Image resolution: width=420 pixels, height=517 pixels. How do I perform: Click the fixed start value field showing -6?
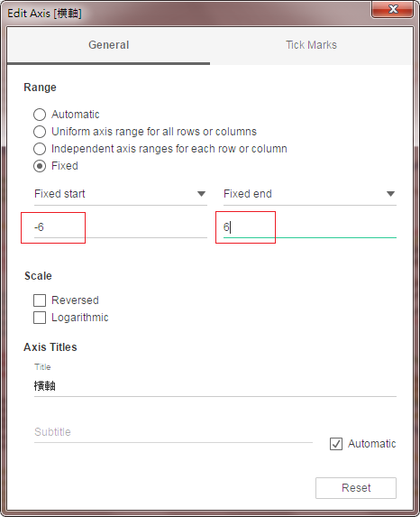[x=121, y=227]
